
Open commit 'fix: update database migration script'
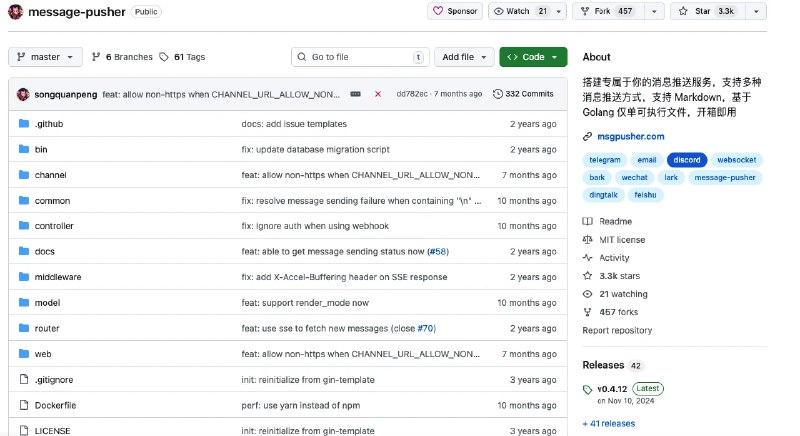(x=315, y=149)
